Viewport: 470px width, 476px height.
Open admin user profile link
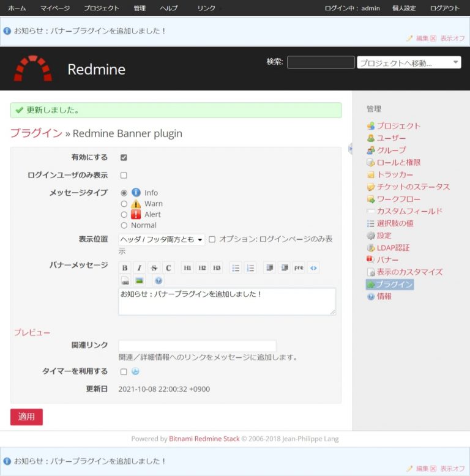pos(370,8)
